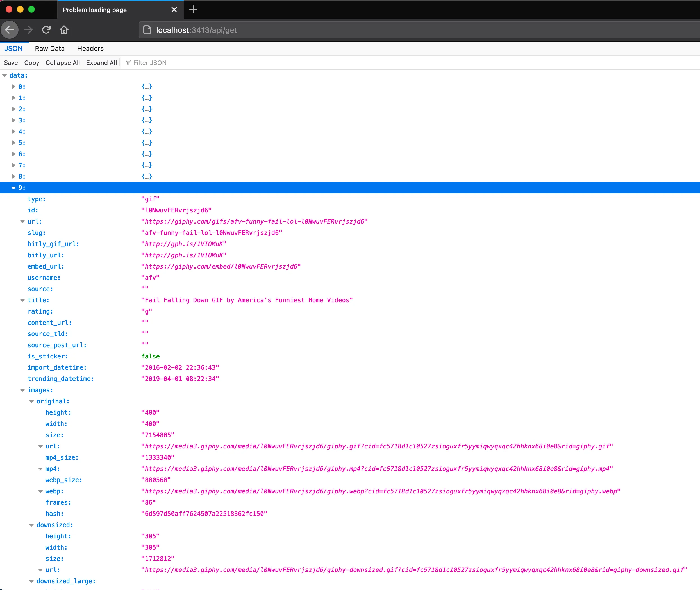Click the page info icon in the address bar
The width and height of the screenshot is (700, 590).
[x=147, y=30]
